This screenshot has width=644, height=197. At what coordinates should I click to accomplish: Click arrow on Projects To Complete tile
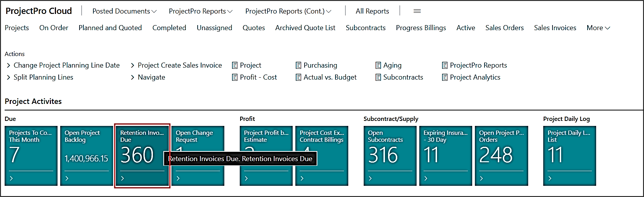point(12,178)
